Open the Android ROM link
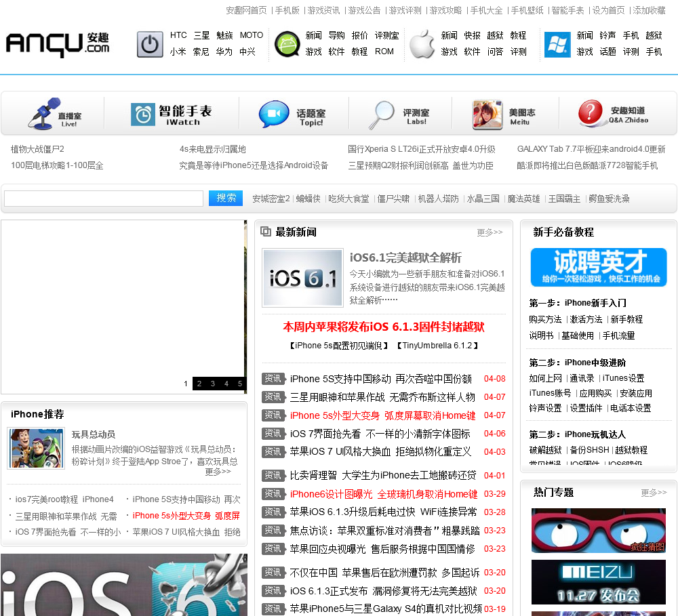Viewport: 678px width, 616px height. click(384, 52)
